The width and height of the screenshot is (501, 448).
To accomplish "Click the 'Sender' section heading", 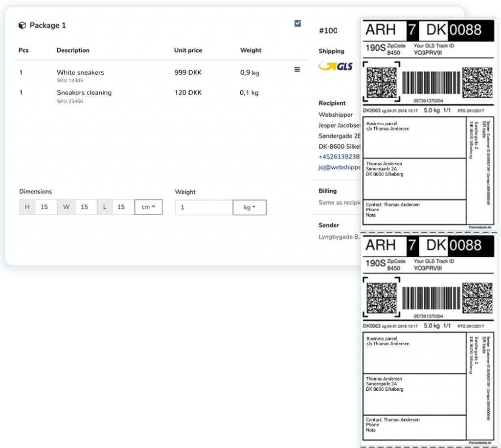I will [329, 225].
